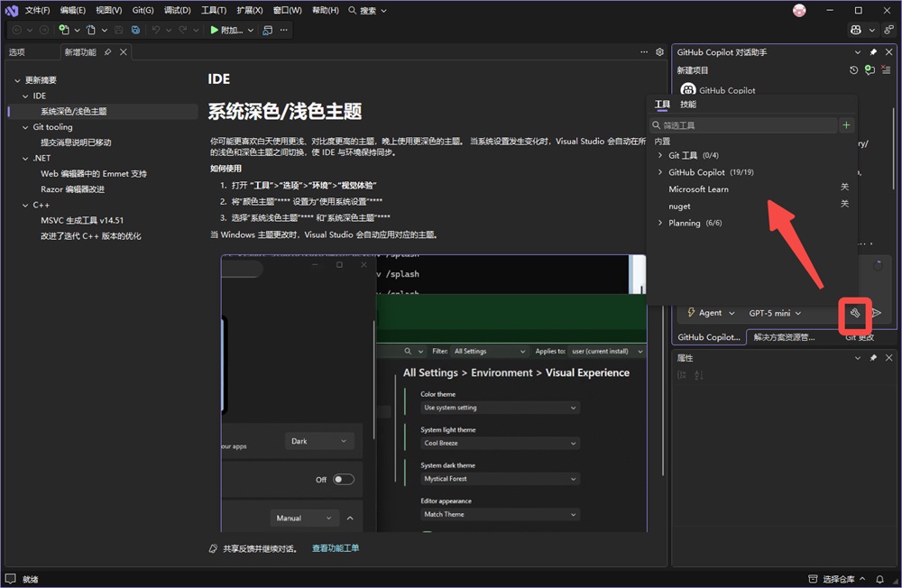Image resolution: width=902 pixels, height=588 pixels.
Task: Click the 筛选工具 filter input field
Action: tap(744, 124)
